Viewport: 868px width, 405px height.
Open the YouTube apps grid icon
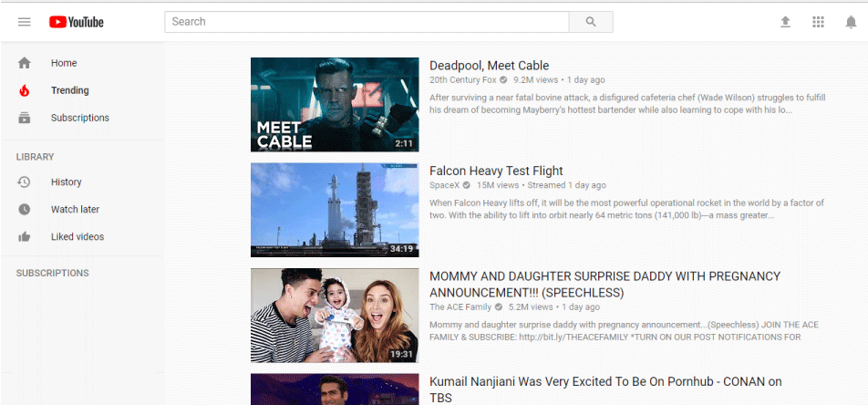818,22
